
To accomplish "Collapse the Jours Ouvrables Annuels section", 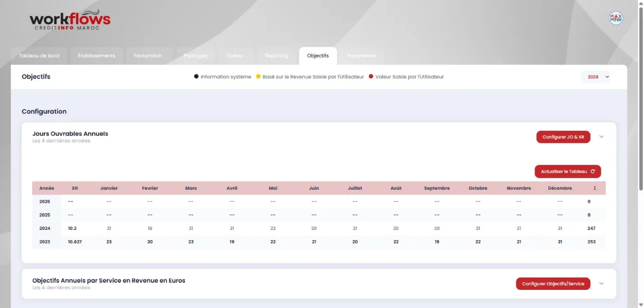I will [x=601, y=137].
